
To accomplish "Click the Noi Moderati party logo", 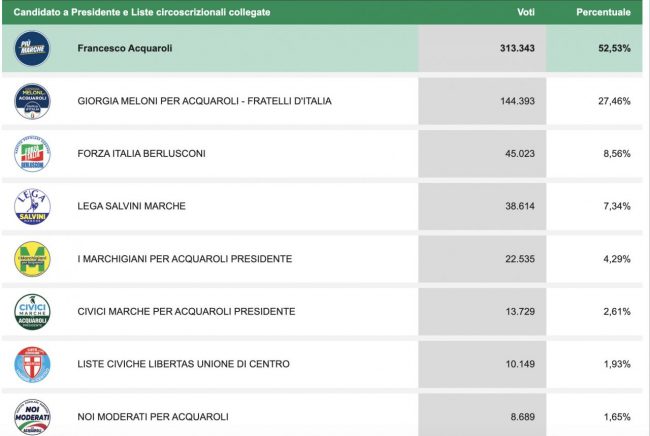I will (x=32, y=415).
